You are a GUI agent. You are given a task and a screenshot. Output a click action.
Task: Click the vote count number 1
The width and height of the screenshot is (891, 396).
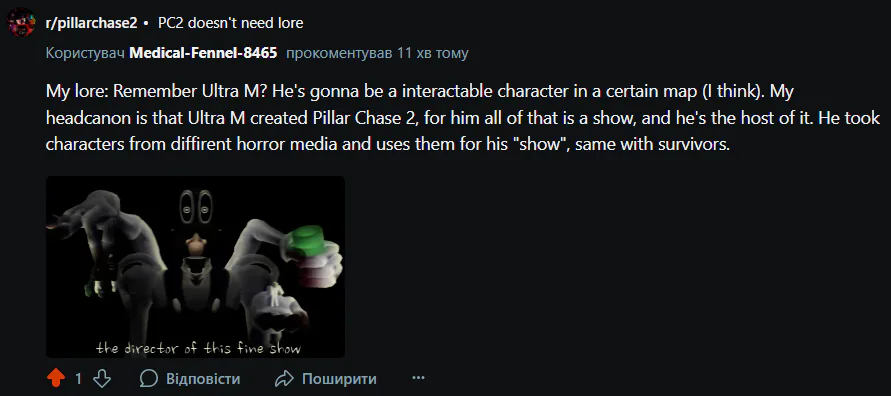[x=78, y=379]
